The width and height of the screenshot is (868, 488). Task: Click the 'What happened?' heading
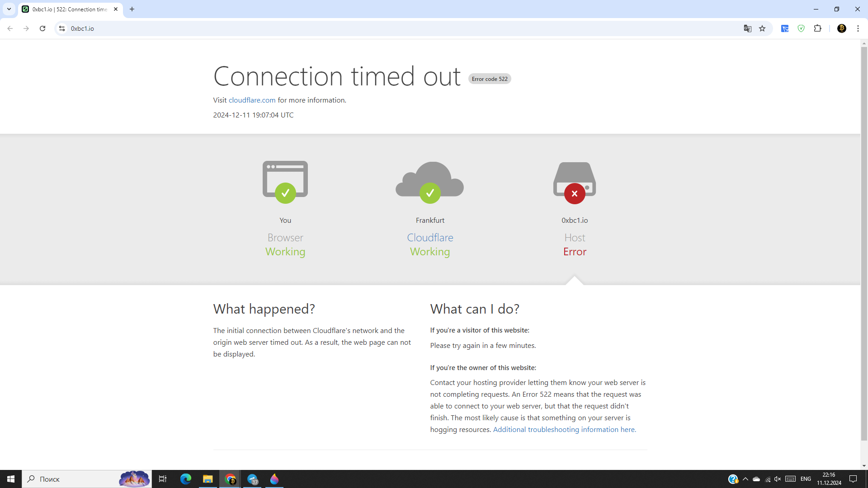(x=264, y=309)
